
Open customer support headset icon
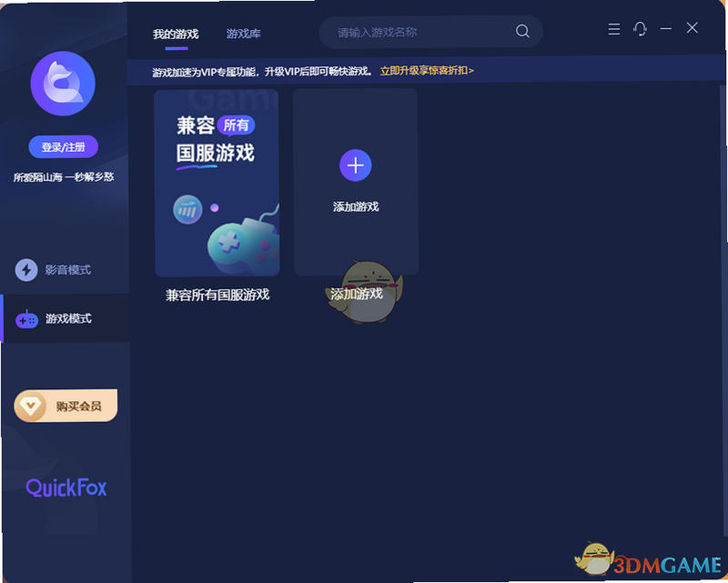pos(640,29)
